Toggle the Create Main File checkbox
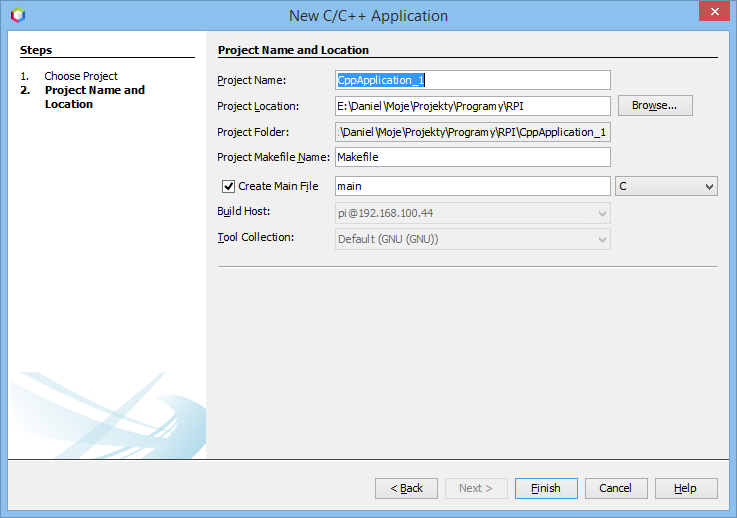The image size is (737, 518). [x=228, y=186]
